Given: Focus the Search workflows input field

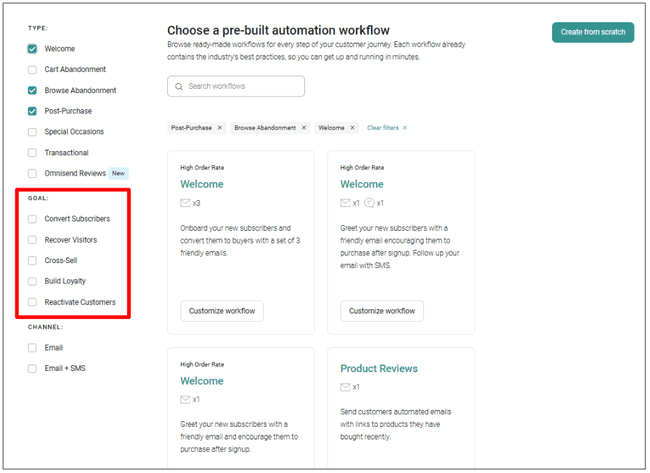Looking at the screenshot, I should tap(243, 87).
